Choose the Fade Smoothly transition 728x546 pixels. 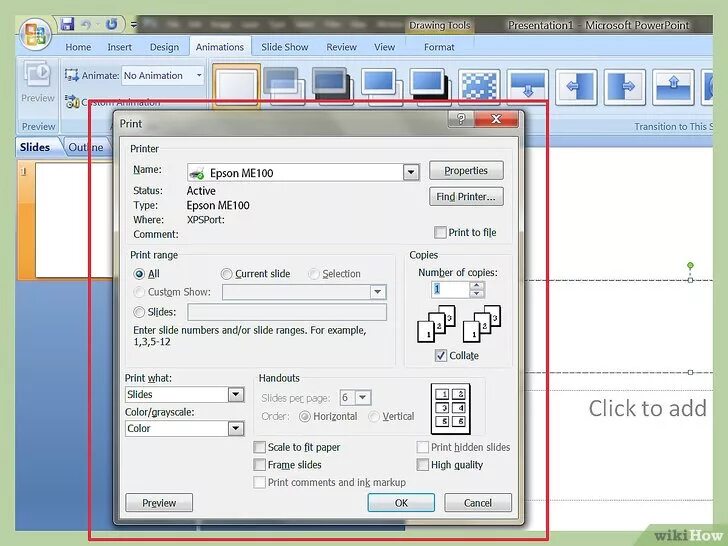pyautogui.click(x=284, y=86)
